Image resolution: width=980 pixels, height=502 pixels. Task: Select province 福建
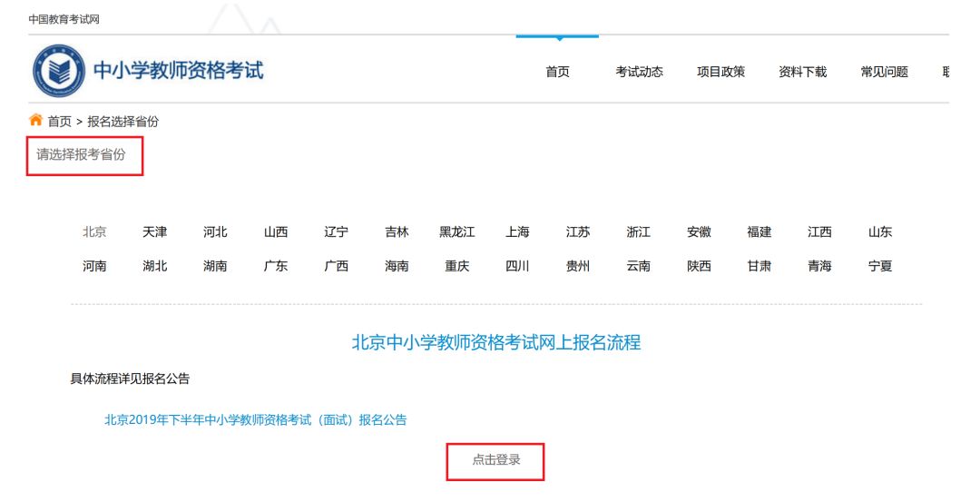[759, 231]
